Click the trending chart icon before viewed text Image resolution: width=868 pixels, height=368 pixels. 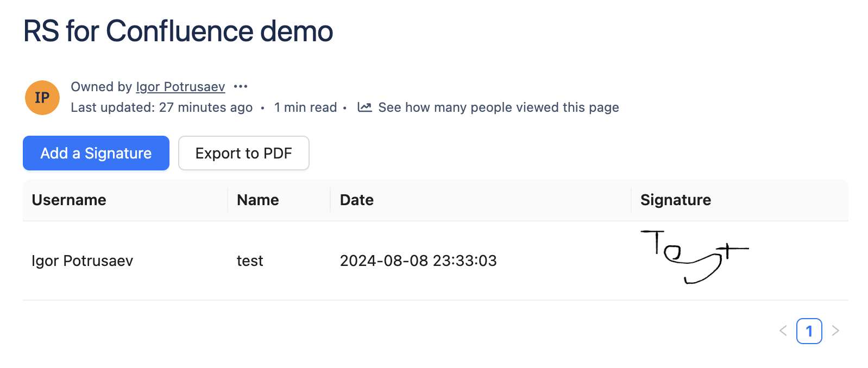point(365,107)
